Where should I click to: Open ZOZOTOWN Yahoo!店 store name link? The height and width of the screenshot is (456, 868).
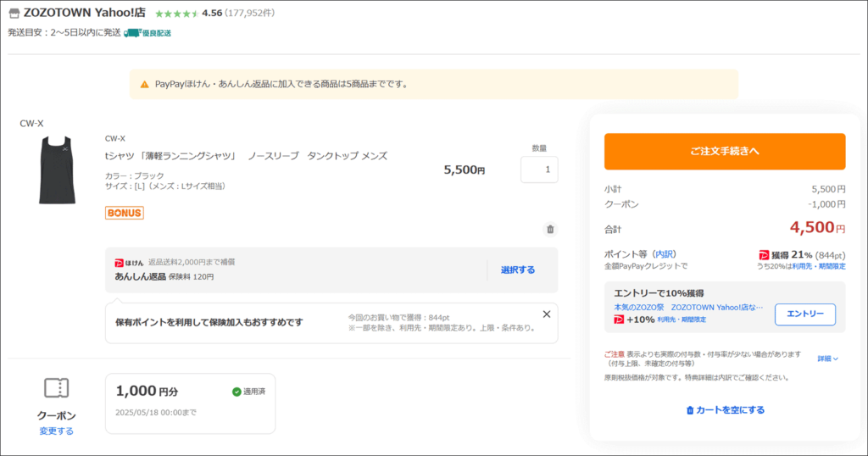[85, 13]
